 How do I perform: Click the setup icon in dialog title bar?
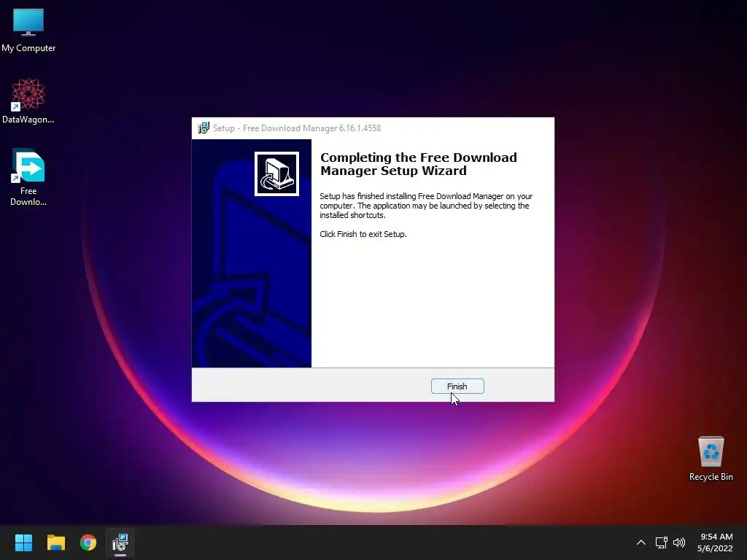[x=204, y=128]
